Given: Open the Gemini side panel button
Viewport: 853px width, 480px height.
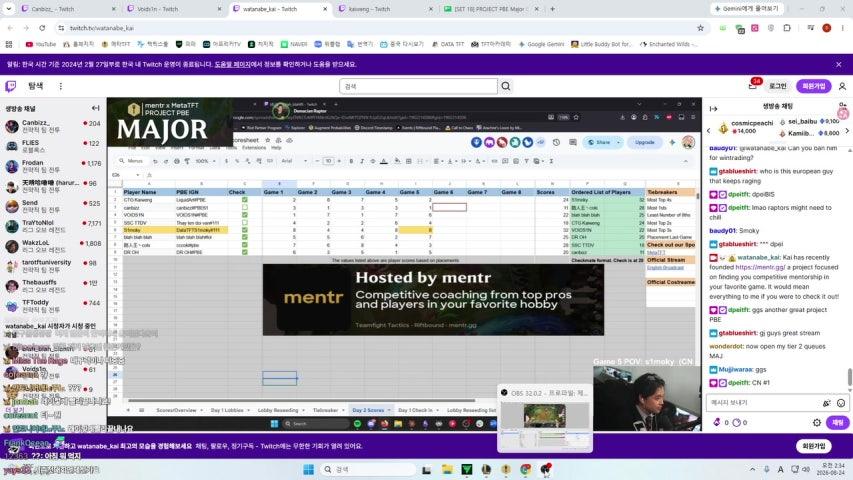Looking at the screenshot, I should pos(747,9).
